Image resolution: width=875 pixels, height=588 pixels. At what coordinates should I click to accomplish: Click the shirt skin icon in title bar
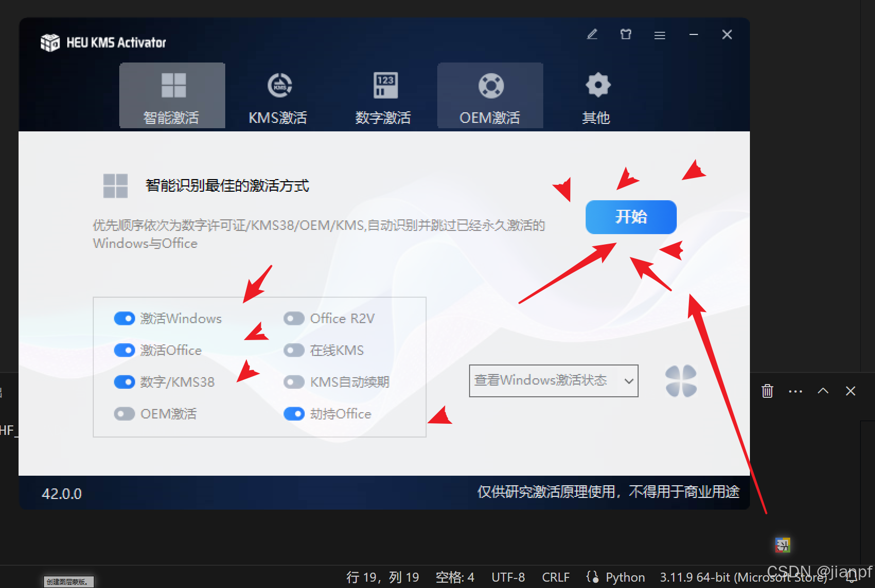pos(626,35)
